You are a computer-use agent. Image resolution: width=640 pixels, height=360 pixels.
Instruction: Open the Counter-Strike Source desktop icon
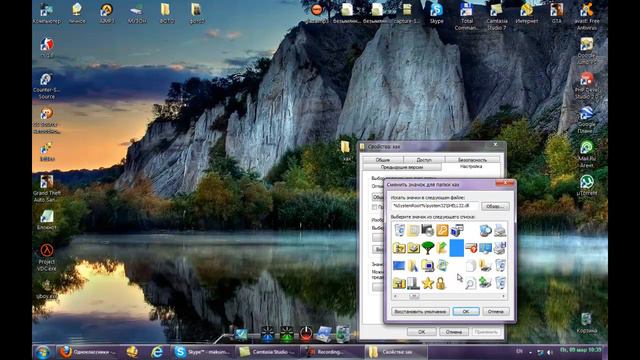point(47,86)
